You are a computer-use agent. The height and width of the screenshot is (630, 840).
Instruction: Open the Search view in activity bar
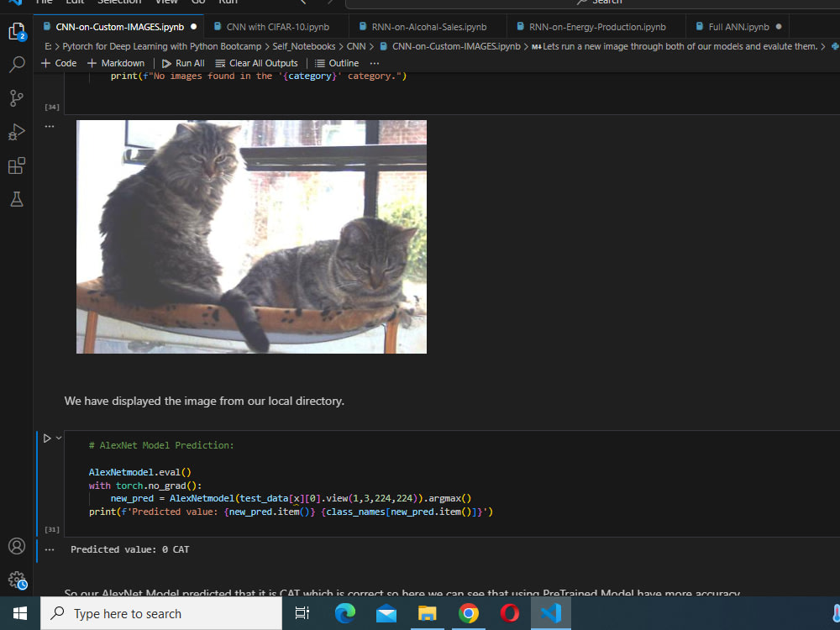(x=17, y=65)
